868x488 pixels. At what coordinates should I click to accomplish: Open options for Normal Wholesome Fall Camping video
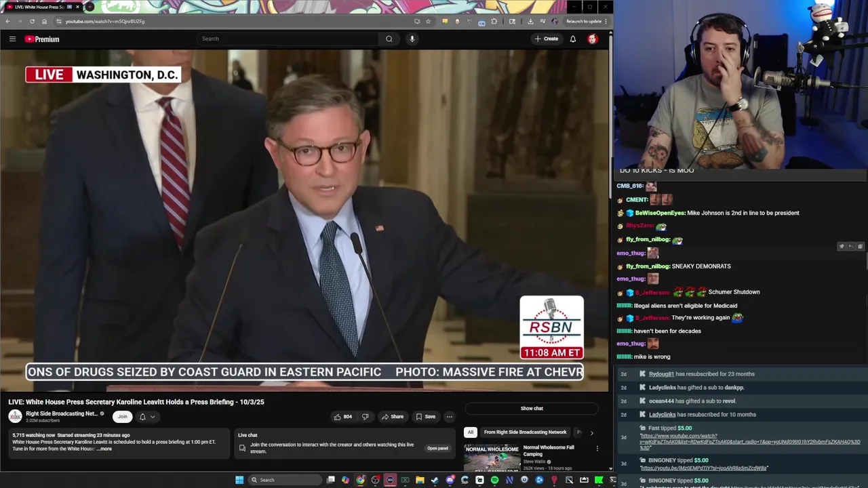[597, 448]
